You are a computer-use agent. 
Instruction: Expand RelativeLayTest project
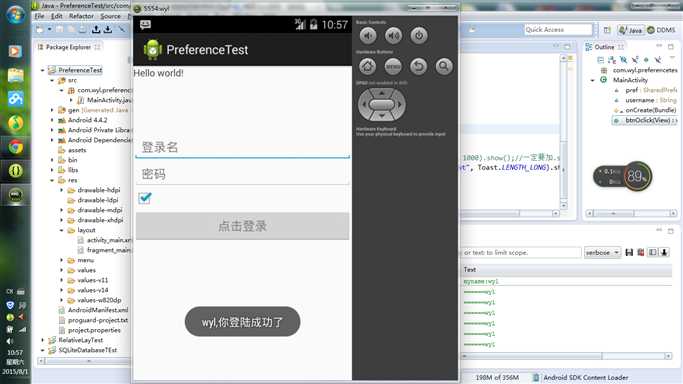pyautogui.click(x=43, y=340)
